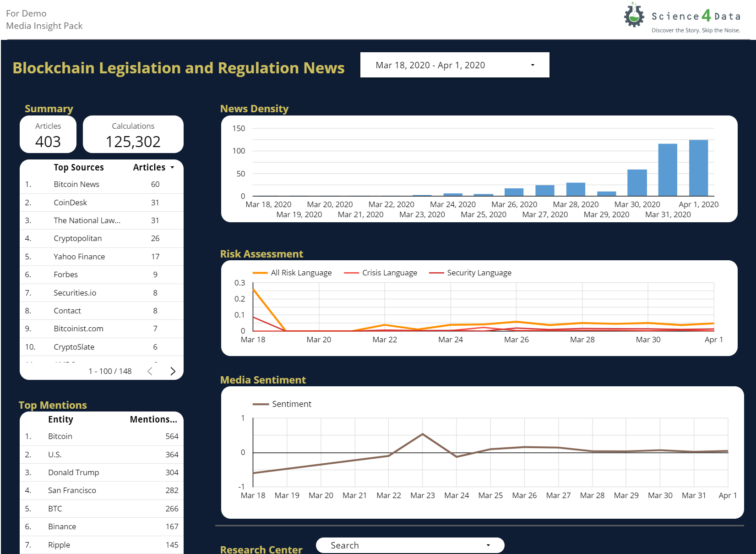The height and width of the screenshot is (554, 756).
Task: Click the San Francisco entity row
Action: tap(102, 490)
